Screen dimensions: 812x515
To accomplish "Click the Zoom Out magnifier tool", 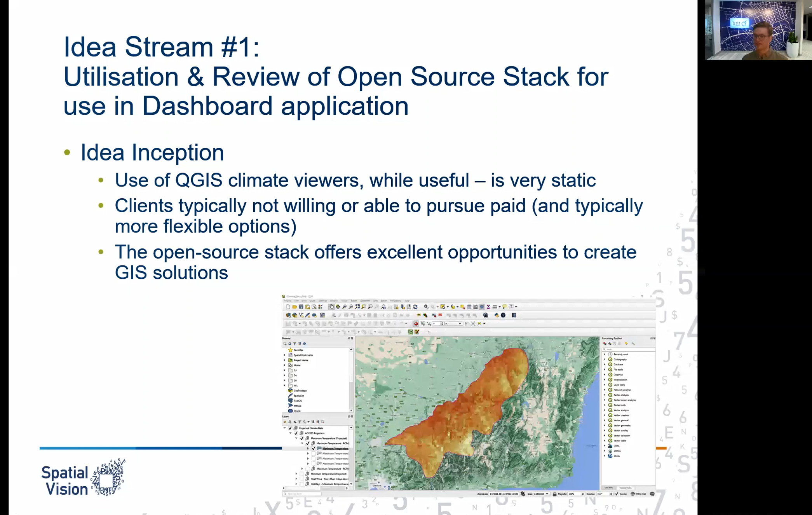I will (351, 307).
